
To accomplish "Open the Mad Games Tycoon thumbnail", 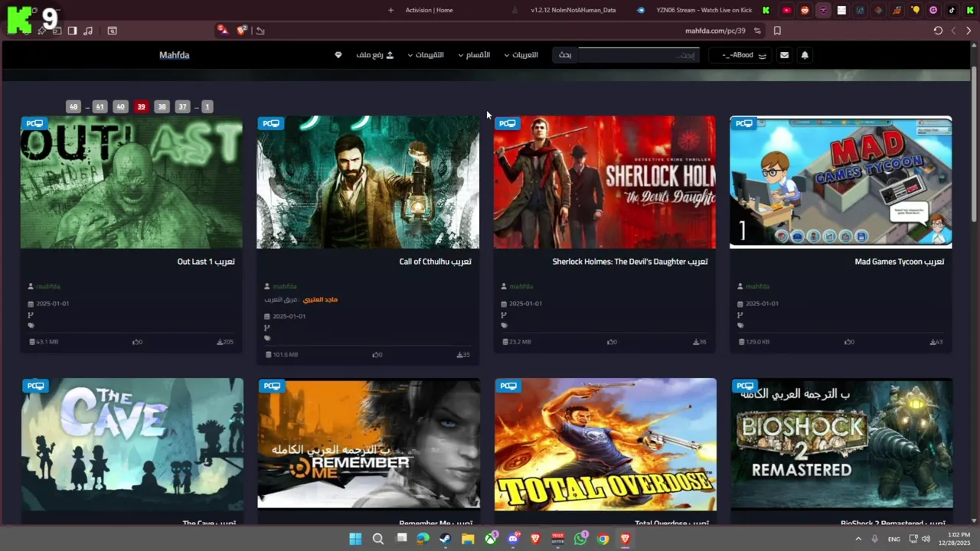I will [841, 182].
